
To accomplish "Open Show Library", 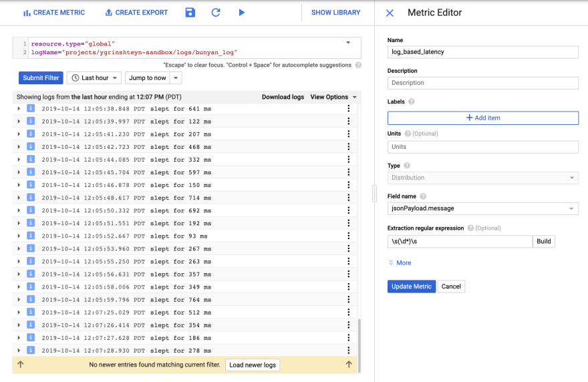I will point(335,13).
